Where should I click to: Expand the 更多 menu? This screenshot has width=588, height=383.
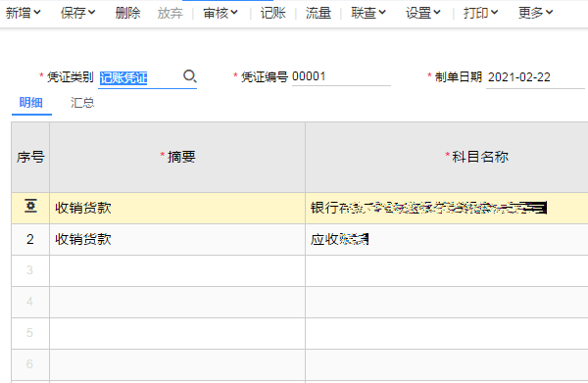535,13
